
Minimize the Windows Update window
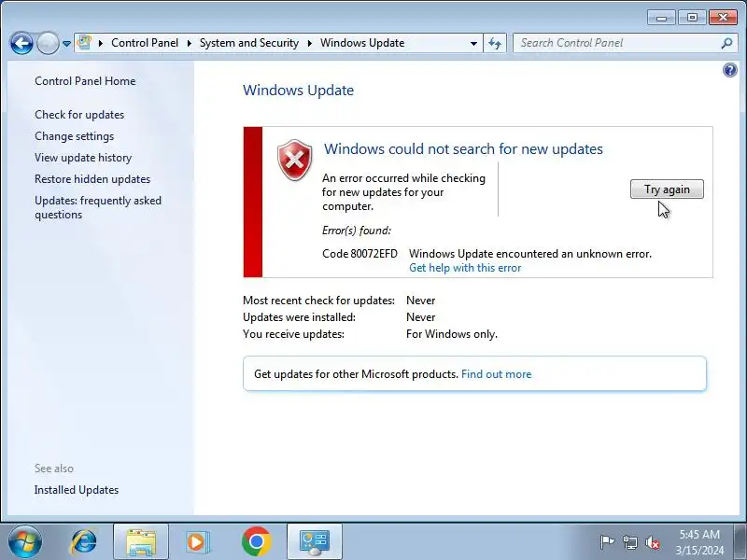click(x=661, y=18)
